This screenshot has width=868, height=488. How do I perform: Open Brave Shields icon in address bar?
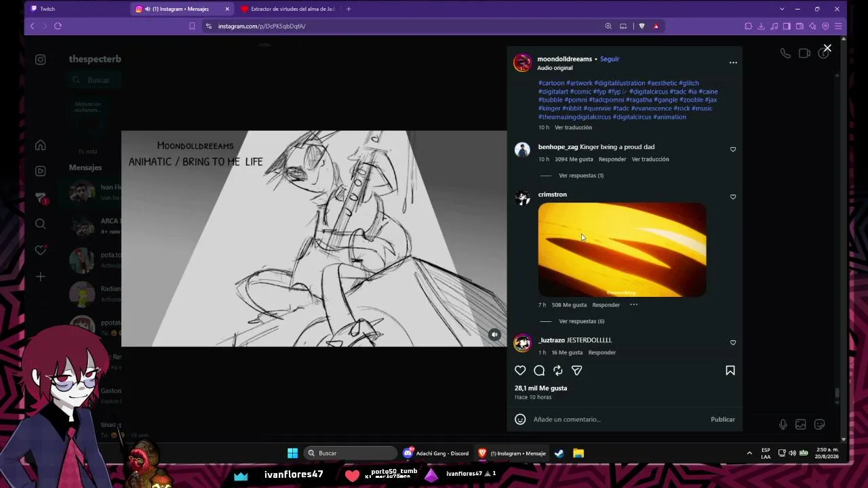[642, 26]
